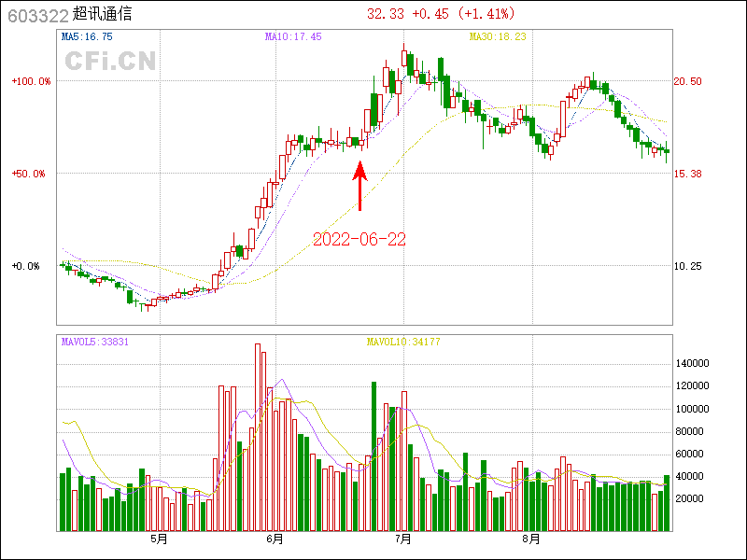Click the 10.25 price axis label

687,266
